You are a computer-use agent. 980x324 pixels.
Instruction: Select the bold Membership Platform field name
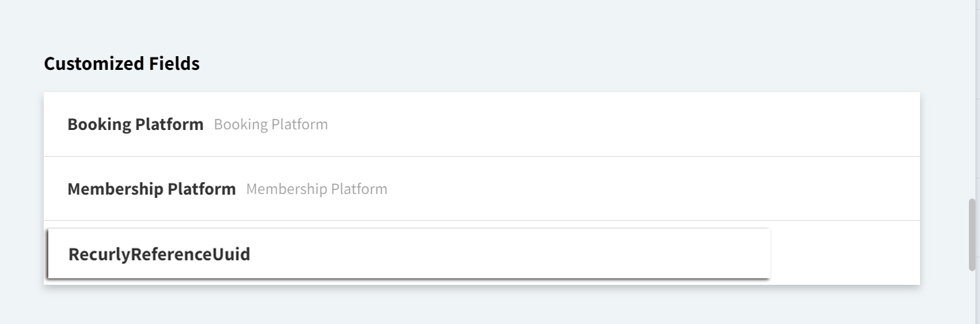[x=151, y=189]
